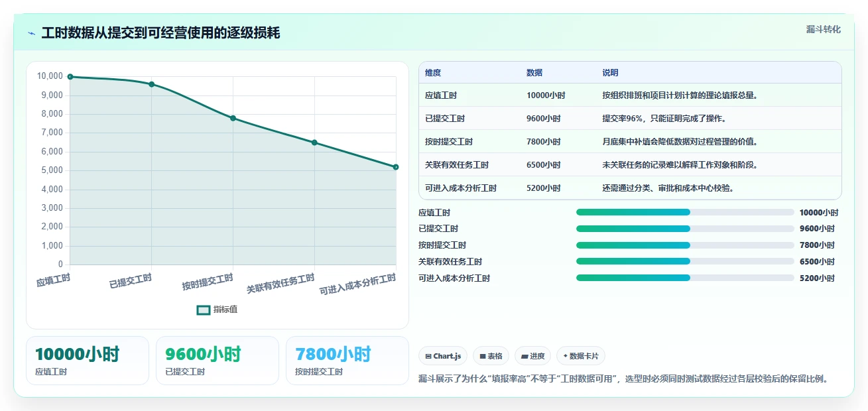Open the 10000小时 应填工时 data card
868x411 pixels.
coord(88,361)
